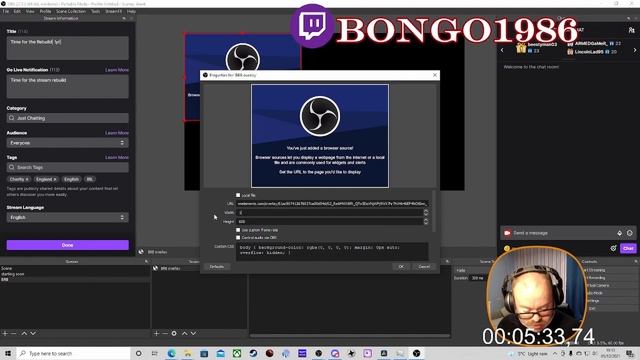Screen dimensions: 640x360
Task: Click the stream Title text box
Action: click(67, 48)
